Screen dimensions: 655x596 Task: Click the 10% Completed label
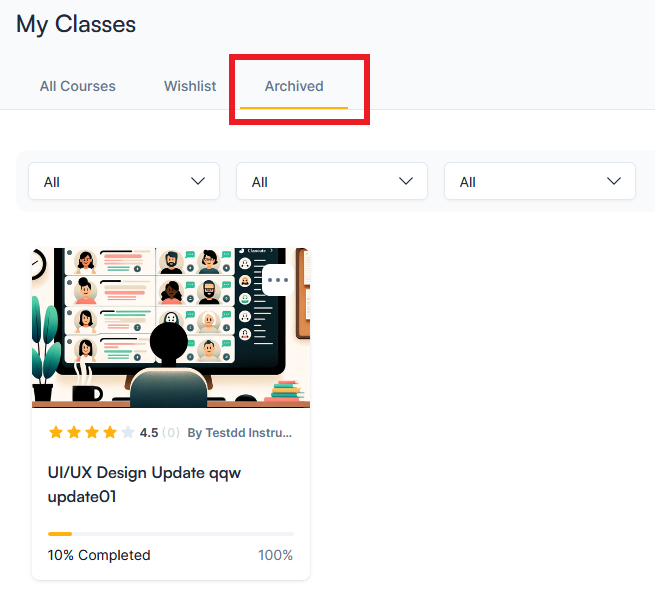tap(99, 555)
